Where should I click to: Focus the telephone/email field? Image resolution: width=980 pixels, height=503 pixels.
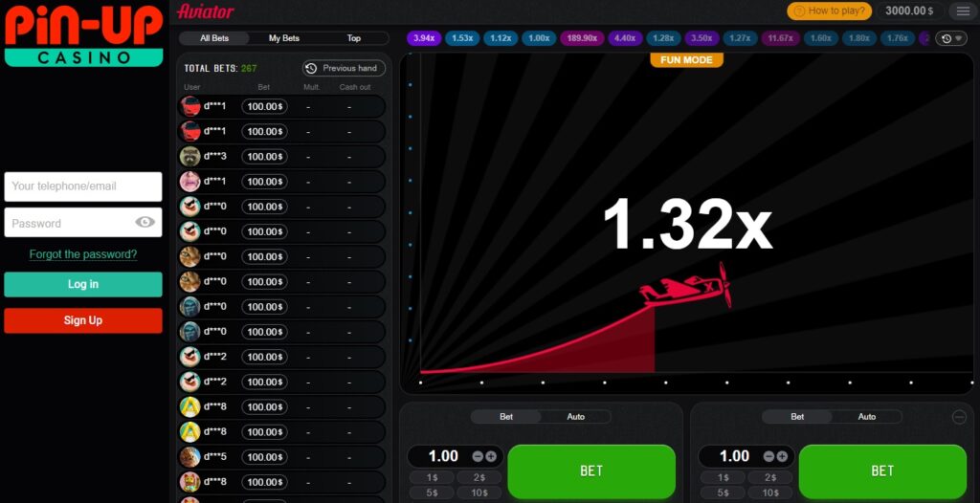point(83,186)
